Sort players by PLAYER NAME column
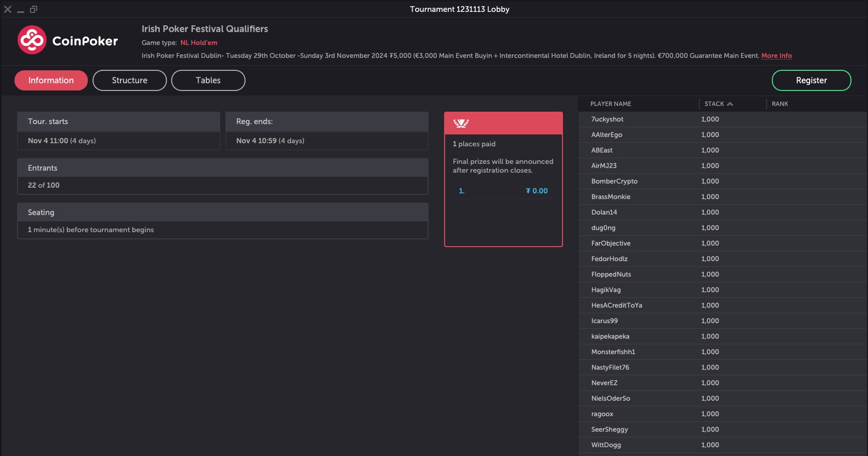The height and width of the screenshot is (456, 868). pos(611,104)
